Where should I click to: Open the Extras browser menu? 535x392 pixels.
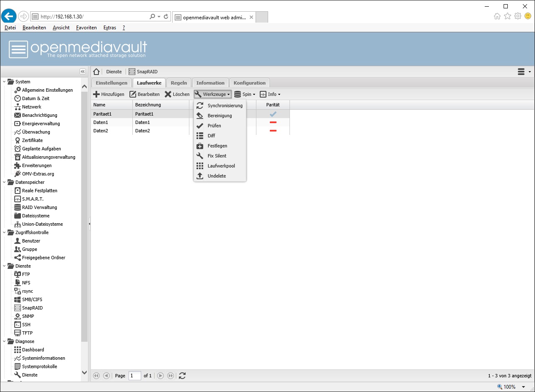tap(110, 28)
